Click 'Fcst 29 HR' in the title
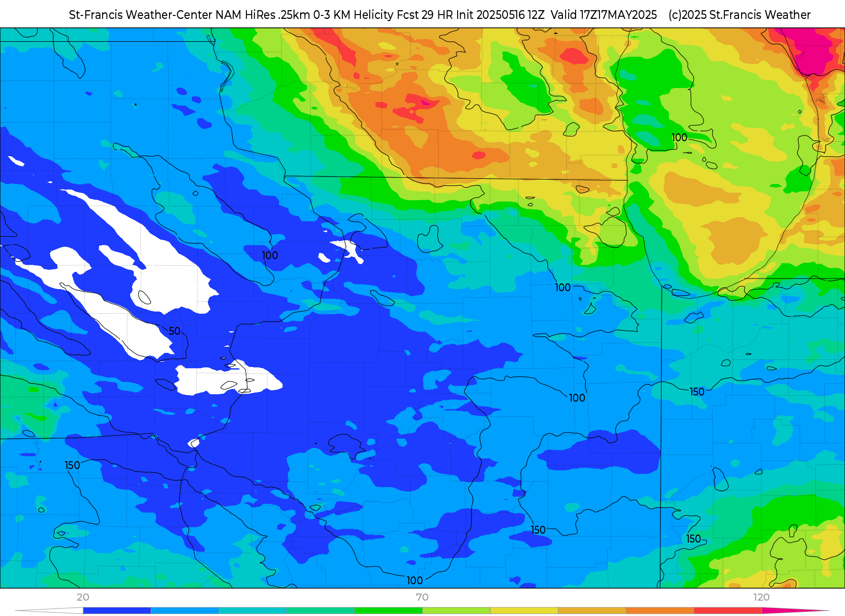Screen dimensions: 845x616 [425, 15]
